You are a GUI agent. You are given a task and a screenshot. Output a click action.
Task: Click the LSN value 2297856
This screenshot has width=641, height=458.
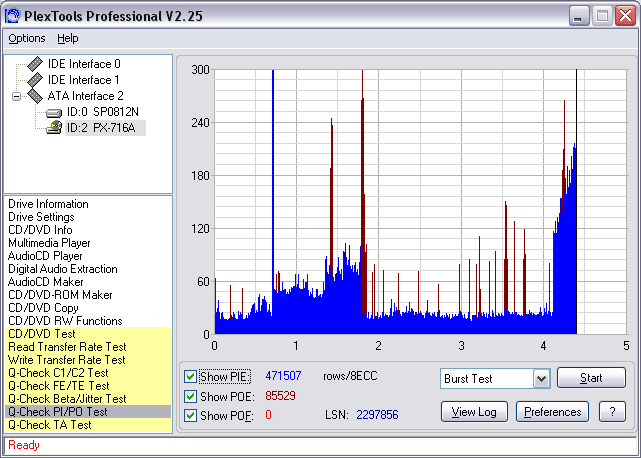tap(377, 415)
